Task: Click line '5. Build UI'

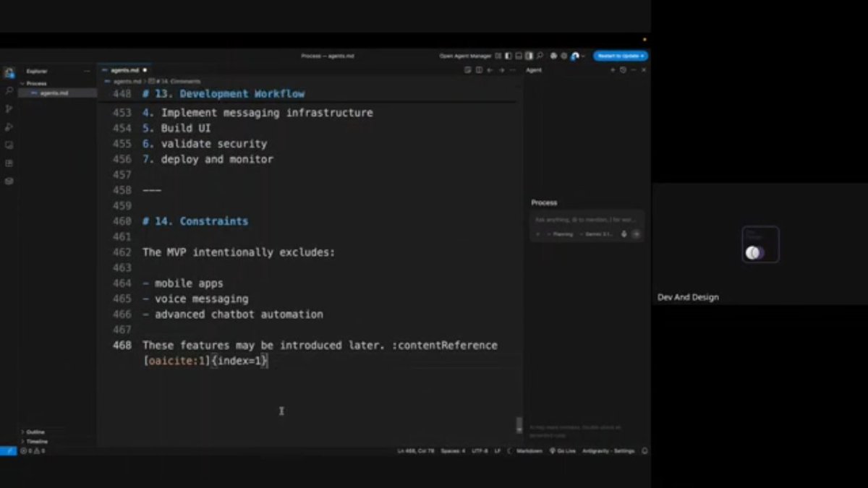Action: 176,128
